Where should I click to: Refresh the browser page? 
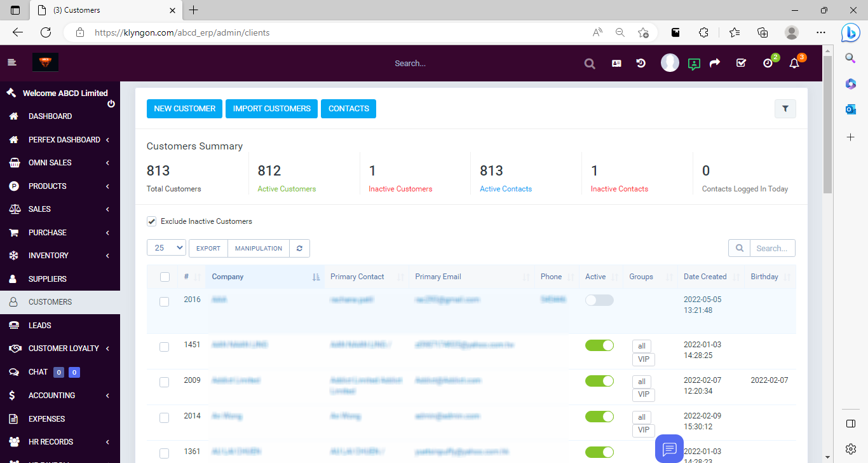tap(46, 32)
